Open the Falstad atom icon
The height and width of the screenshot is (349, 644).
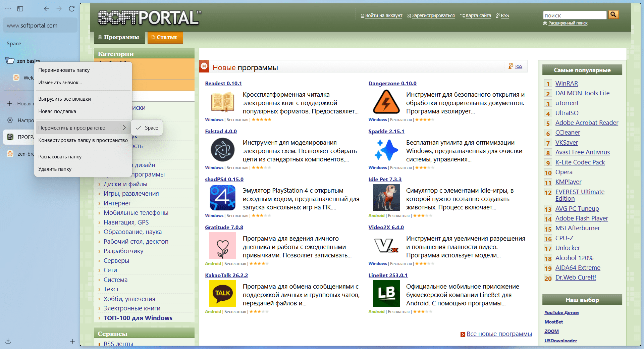point(223,150)
